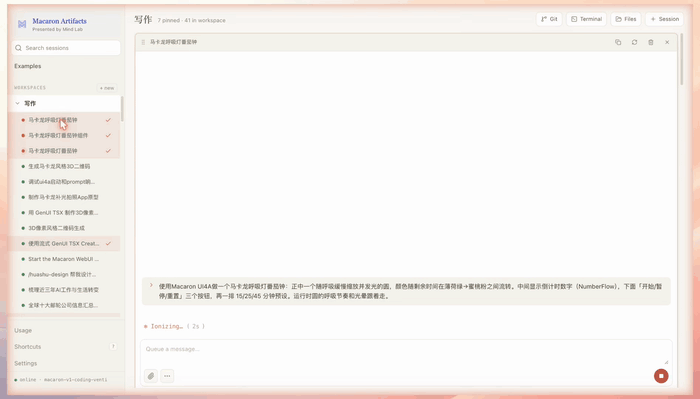
Task: Collapse the 写作 workspace chevron
Action: click(17, 103)
